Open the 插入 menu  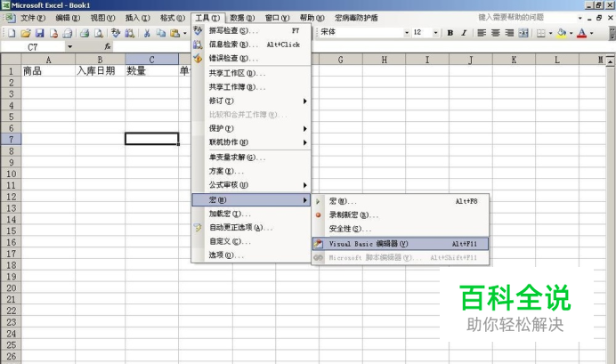[x=137, y=18]
